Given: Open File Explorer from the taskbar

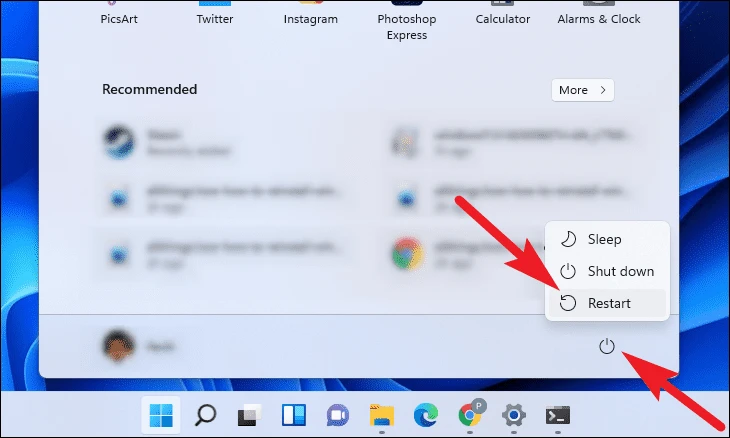Looking at the screenshot, I should (x=382, y=415).
